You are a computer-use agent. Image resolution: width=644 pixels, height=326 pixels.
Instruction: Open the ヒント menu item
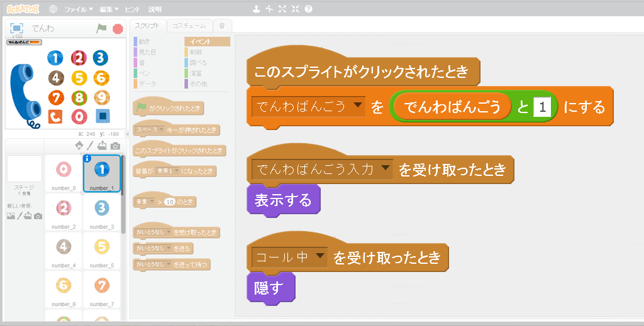pyautogui.click(x=132, y=9)
